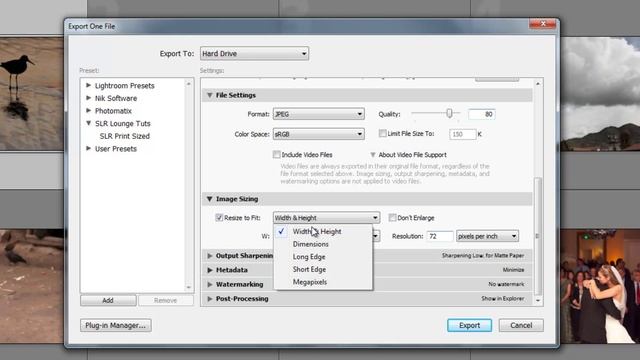Image resolution: width=640 pixels, height=360 pixels.
Task: Click the Quality value field showing 80
Action: click(x=482, y=114)
